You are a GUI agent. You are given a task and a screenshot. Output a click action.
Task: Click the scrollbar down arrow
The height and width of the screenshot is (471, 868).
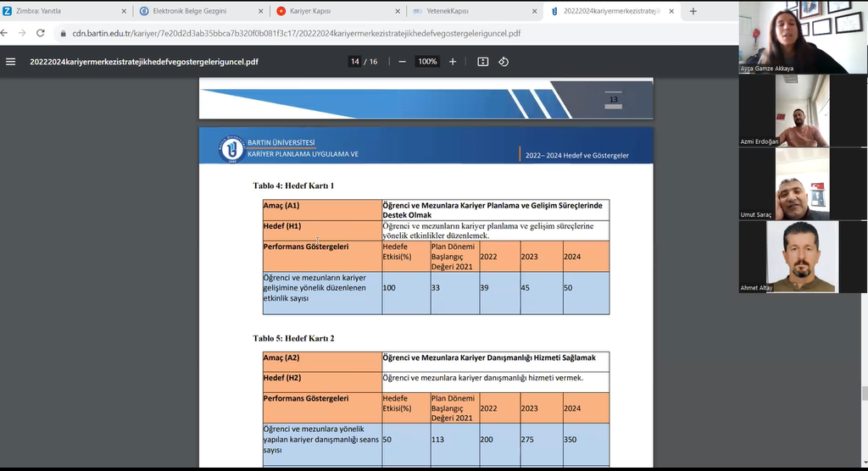(864, 463)
